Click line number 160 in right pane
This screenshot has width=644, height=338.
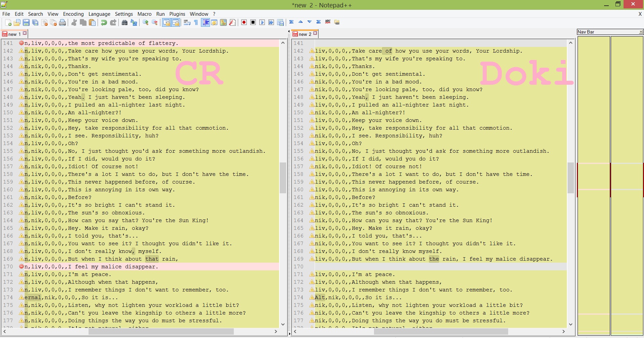[299, 190]
